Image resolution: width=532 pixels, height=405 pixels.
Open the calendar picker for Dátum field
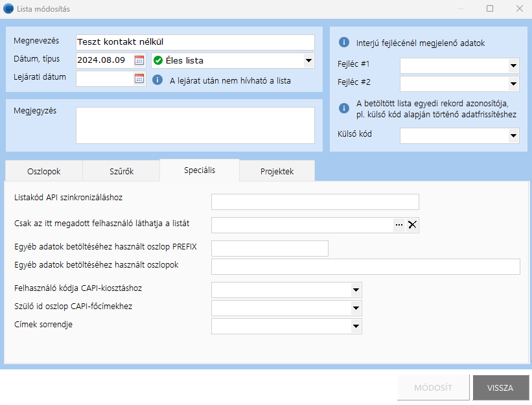click(x=139, y=60)
